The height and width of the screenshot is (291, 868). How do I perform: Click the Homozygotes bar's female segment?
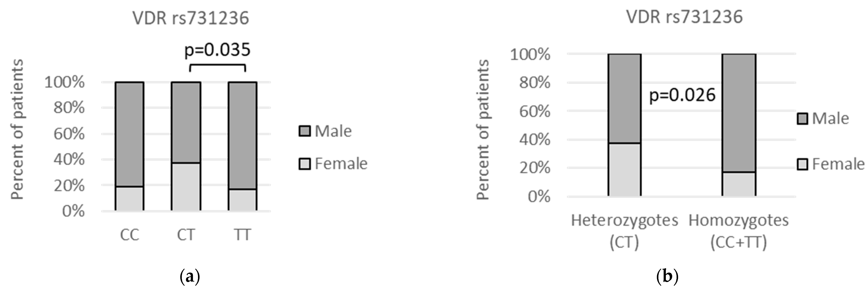(739, 184)
